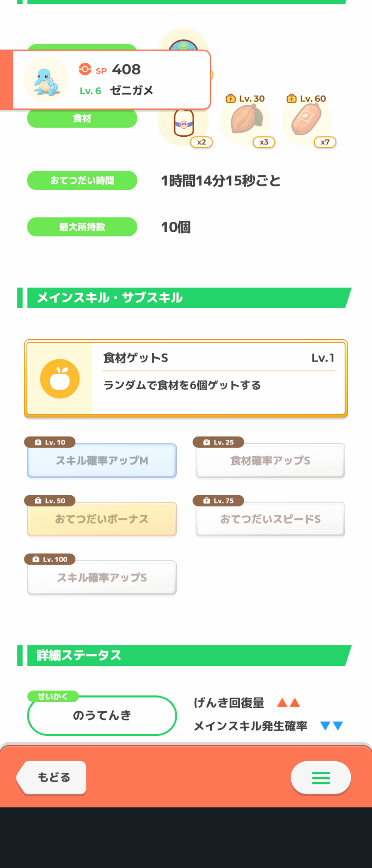Screen dimensions: 372x868
Task: Tap the milk bottle ingredient icon
Action: coord(184,123)
